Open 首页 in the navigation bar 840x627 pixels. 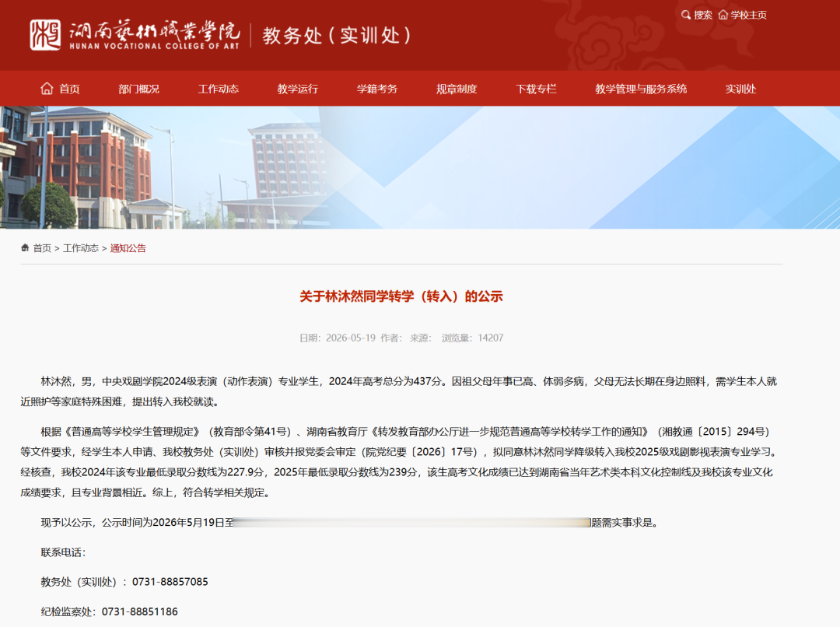tap(69, 89)
